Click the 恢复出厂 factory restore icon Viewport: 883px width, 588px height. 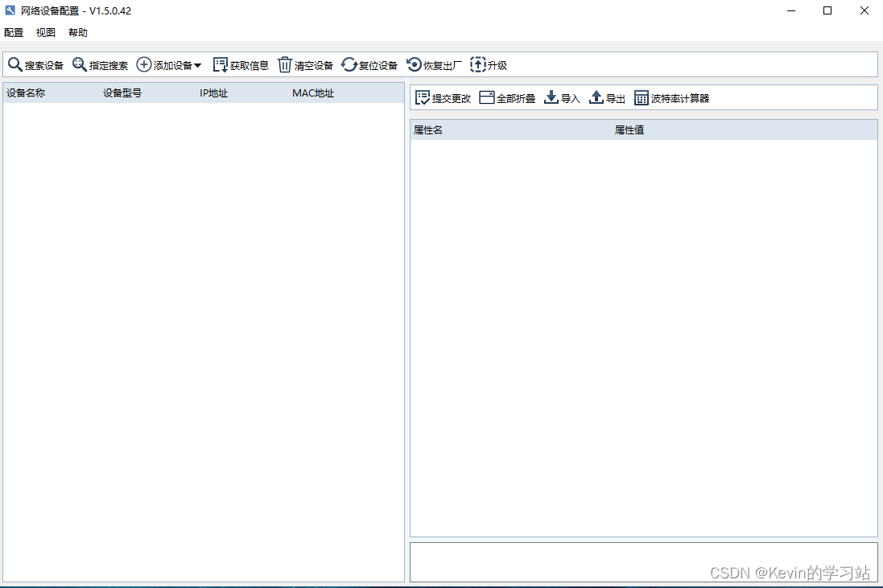tap(435, 64)
